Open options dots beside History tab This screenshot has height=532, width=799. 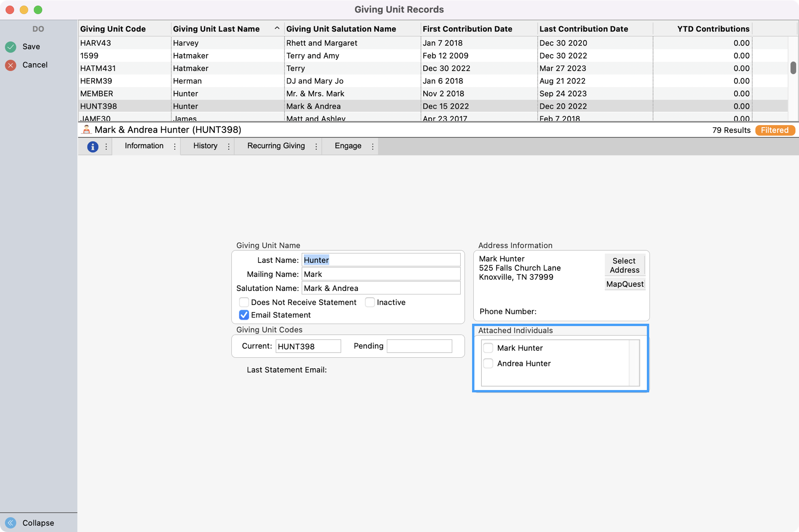pos(229,147)
